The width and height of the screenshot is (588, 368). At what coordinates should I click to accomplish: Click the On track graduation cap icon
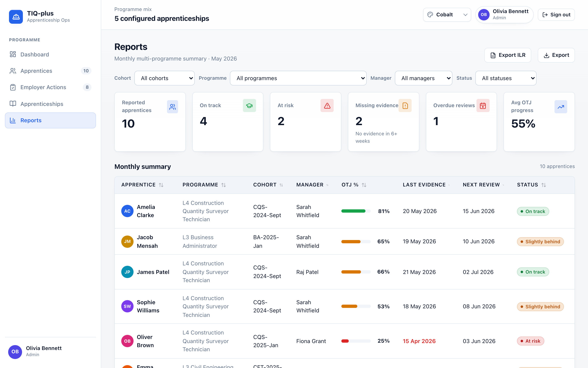pyautogui.click(x=249, y=105)
